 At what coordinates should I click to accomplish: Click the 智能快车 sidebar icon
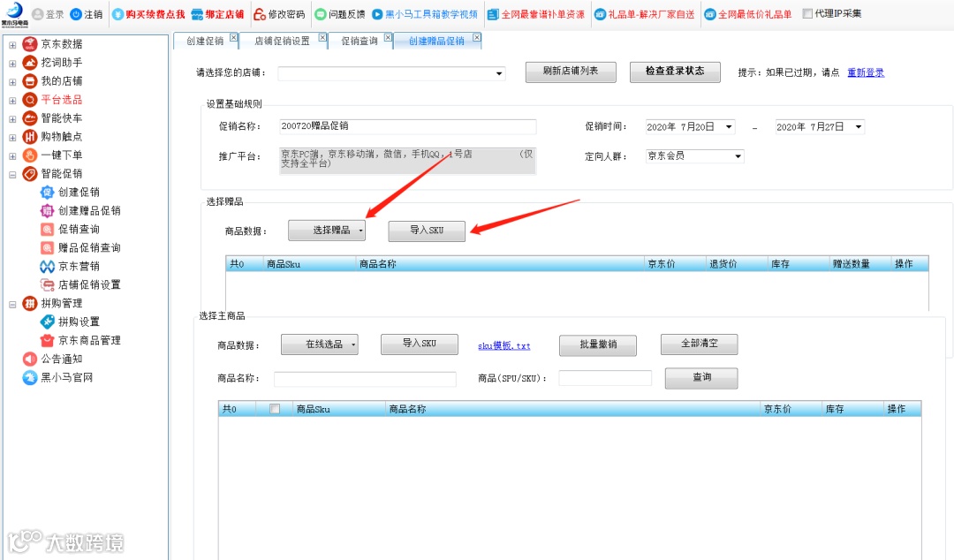pyautogui.click(x=30, y=118)
